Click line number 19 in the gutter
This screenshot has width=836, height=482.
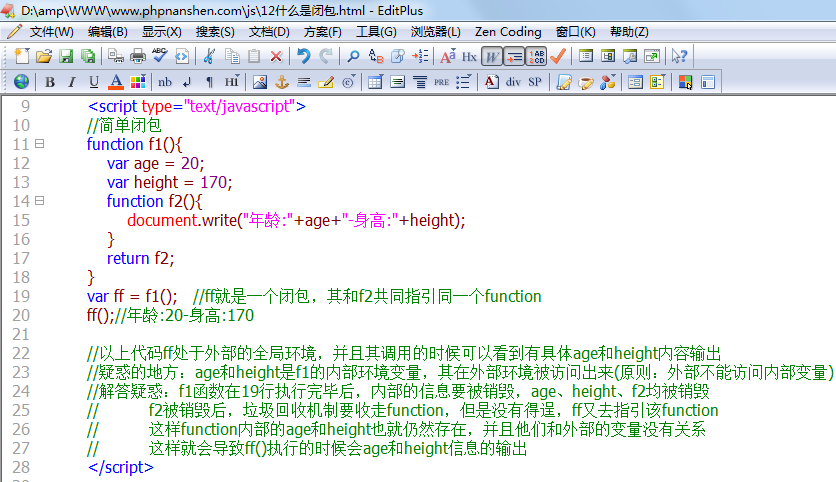(21, 296)
